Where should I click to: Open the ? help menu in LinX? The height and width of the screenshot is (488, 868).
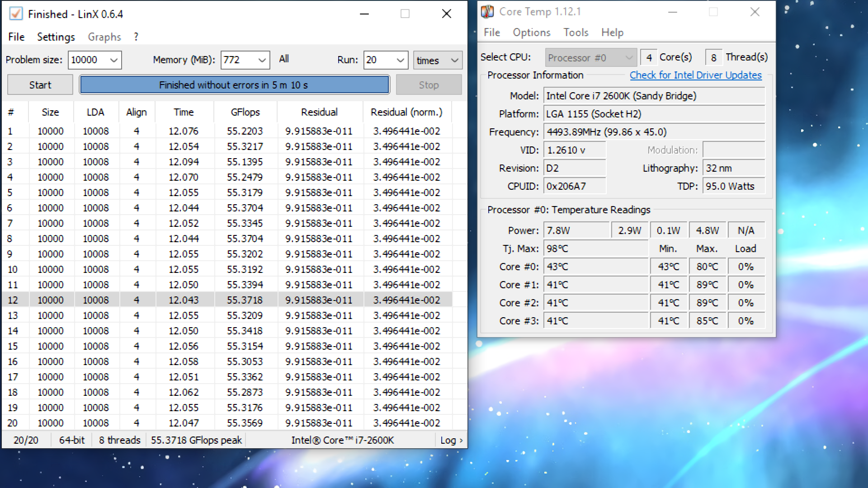(x=136, y=37)
